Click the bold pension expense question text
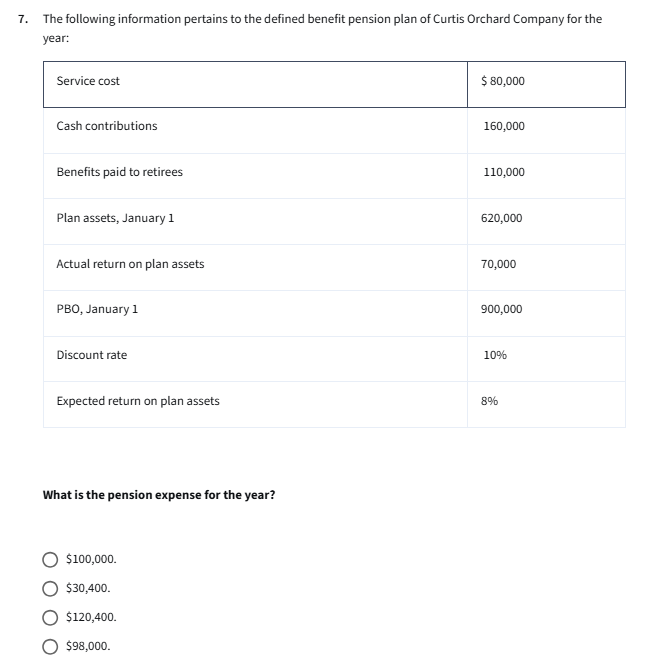Image resolution: width=657 pixels, height=666 pixels. point(159,495)
